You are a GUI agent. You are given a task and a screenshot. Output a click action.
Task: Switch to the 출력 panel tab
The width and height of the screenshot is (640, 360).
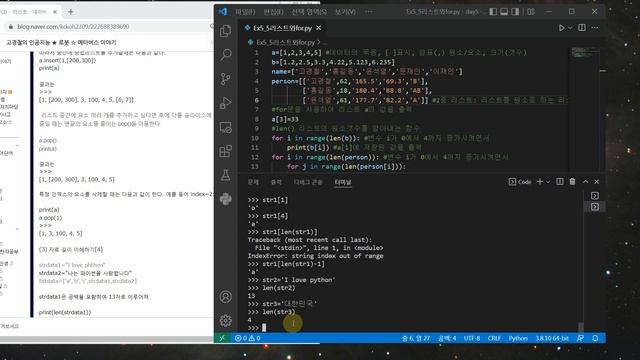coord(276,182)
